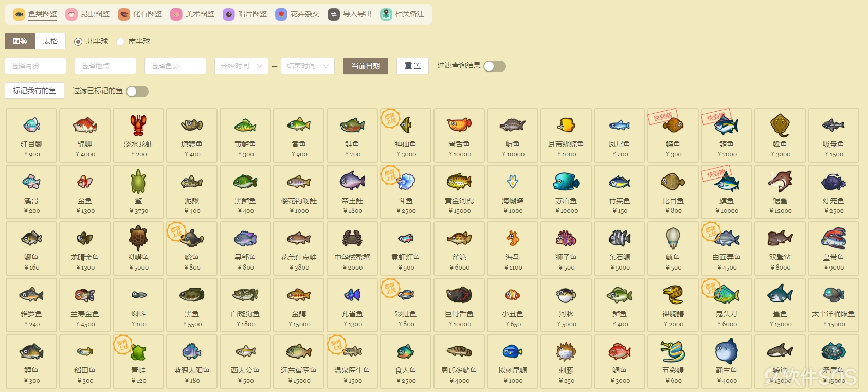Select the 红目鲫 fish card
Screen dimensions: 868x392
[x=31, y=135]
